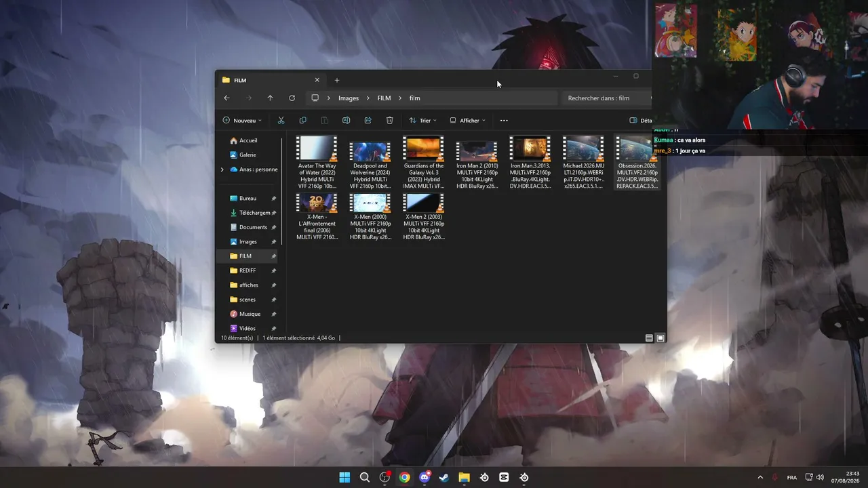Refresh the current folder view

(x=292, y=98)
